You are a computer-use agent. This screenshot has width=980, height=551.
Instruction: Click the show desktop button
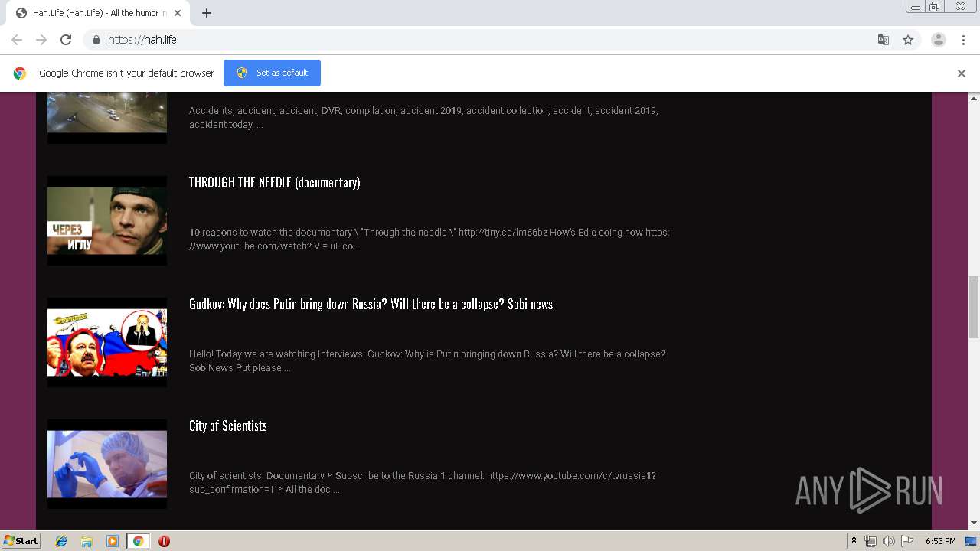[972, 541]
